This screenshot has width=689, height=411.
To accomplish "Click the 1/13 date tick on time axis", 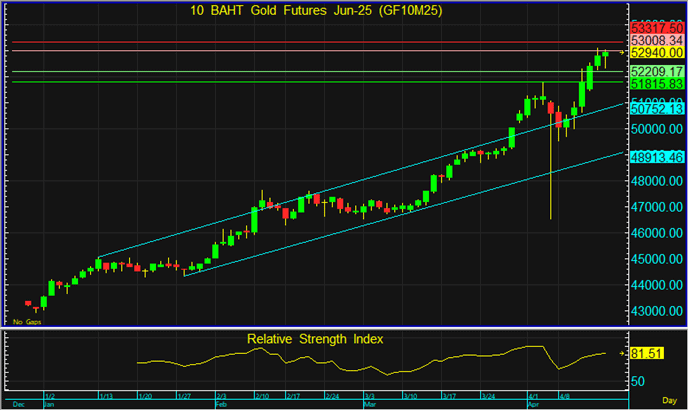I will coord(105,397).
